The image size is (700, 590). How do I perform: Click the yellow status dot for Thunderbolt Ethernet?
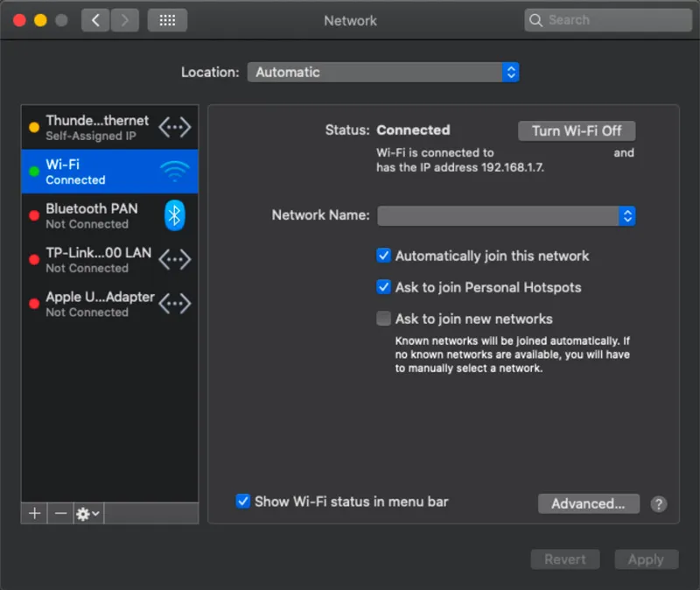click(34, 127)
